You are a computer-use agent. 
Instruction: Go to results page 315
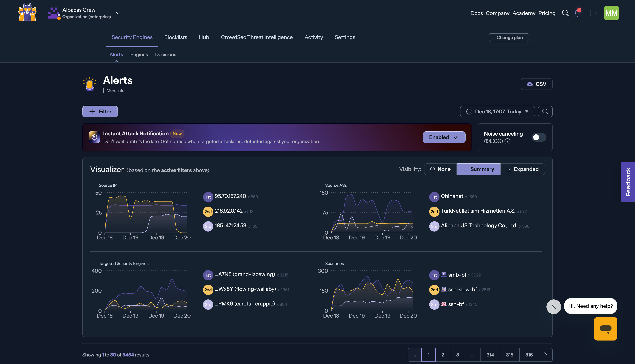click(x=510, y=354)
